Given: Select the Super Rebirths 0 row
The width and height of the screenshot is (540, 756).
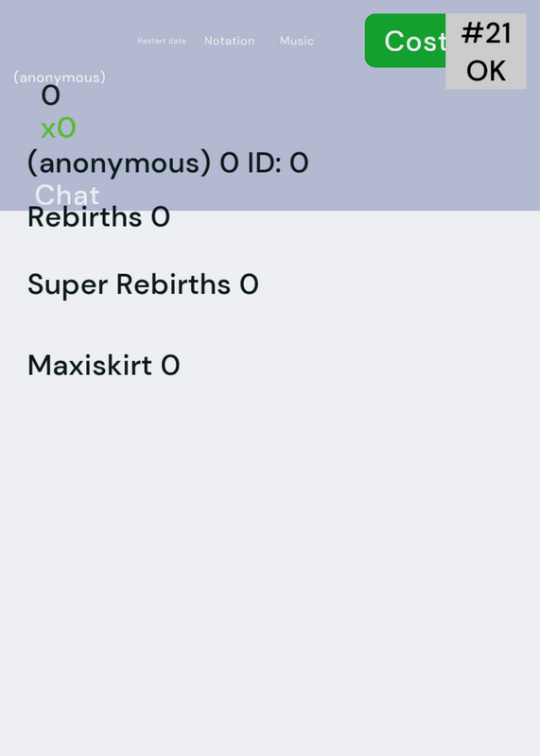Looking at the screenshot, I should coord(144,284).
